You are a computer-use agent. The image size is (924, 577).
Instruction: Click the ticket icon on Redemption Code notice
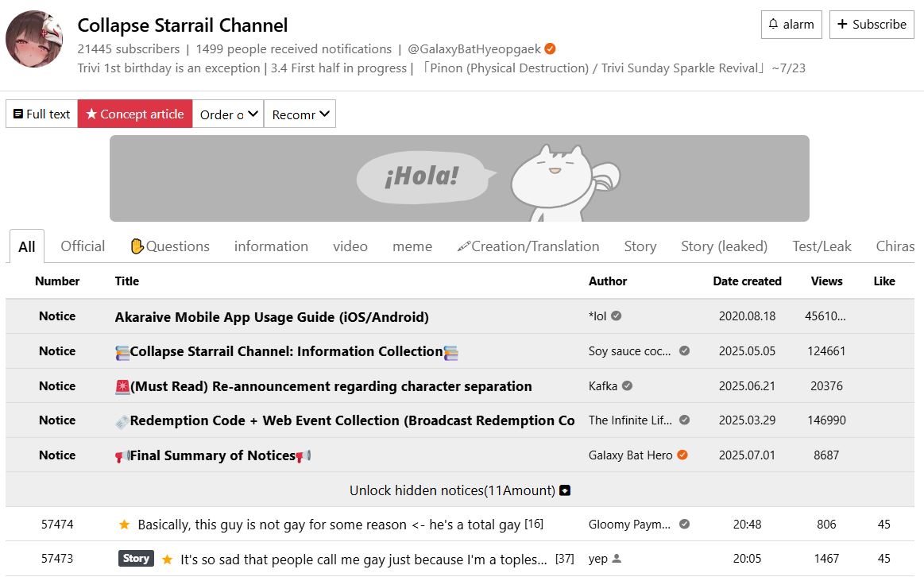pyautogui.click(x=122, y=421)
